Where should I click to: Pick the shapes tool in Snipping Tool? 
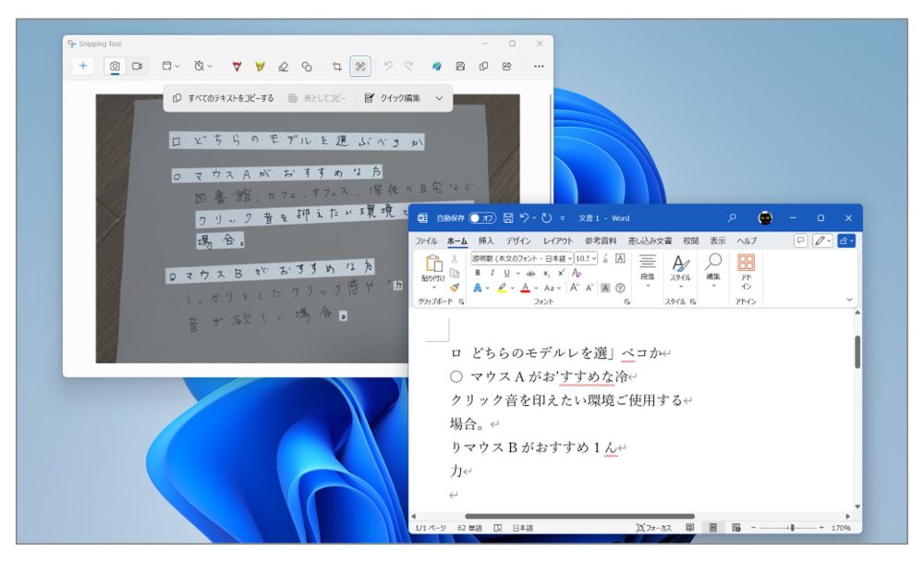pos(307,67)
